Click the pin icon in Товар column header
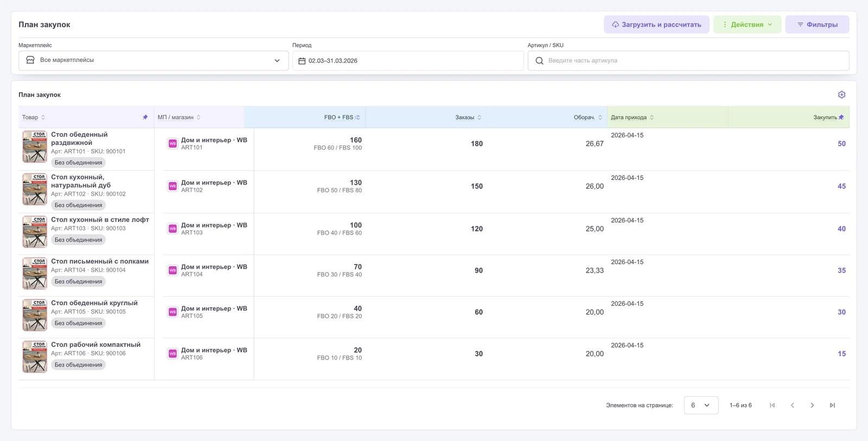Image resolution: width=868 pixels, height=441 pixels. point(145,117)
